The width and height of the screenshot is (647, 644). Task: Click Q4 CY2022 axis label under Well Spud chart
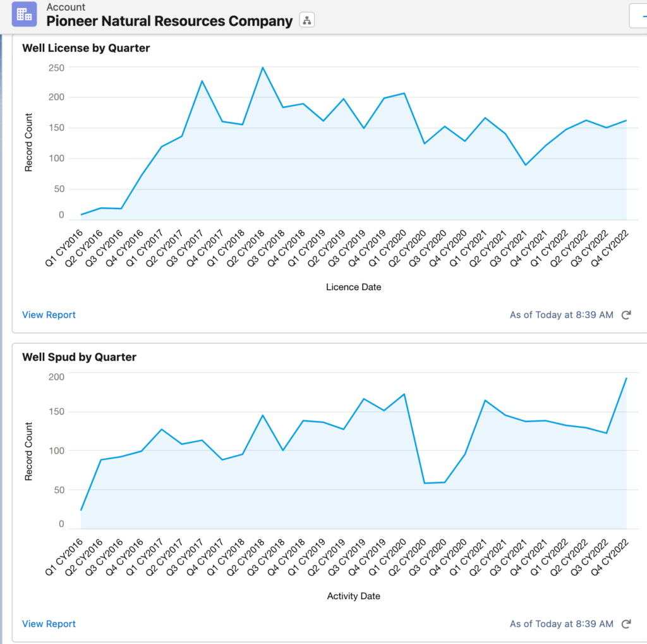[x=610, y=557]
